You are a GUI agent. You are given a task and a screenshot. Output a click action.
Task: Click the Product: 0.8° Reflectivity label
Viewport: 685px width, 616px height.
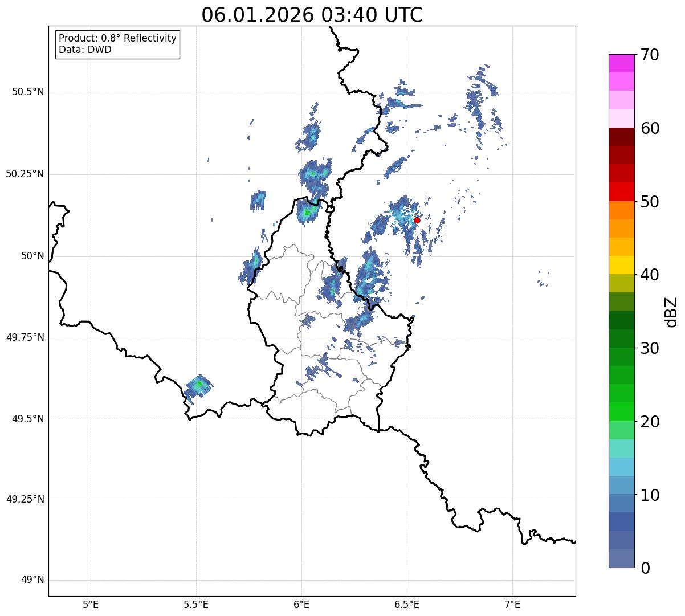point(118,38)
